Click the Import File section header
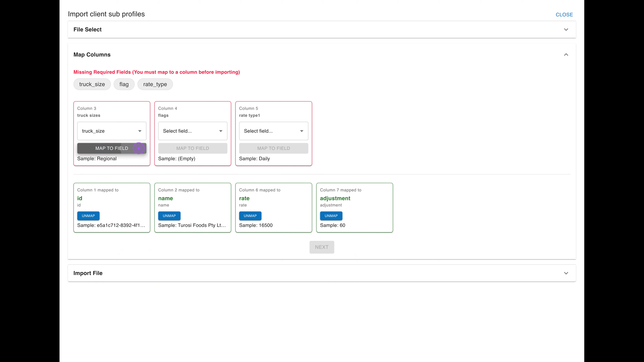 click(x=322, y=273)
